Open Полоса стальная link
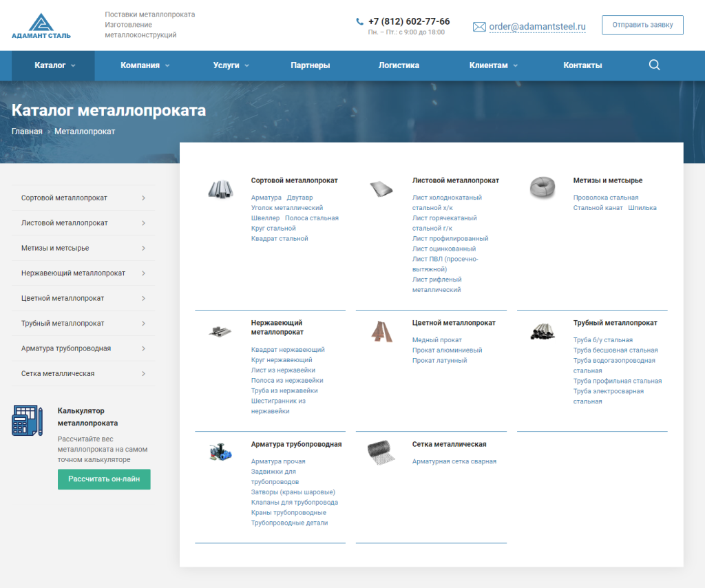This screenshot has height=588, width=705. tap(312, 218)
